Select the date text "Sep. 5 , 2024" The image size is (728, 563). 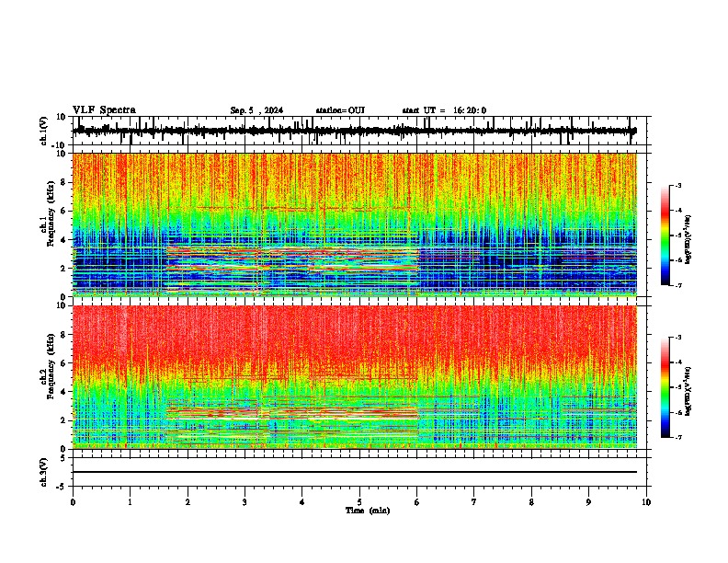click(x=256, y=110)
